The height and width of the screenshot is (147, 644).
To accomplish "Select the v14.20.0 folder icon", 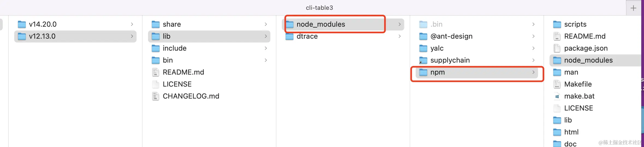I will coord(22,24).
